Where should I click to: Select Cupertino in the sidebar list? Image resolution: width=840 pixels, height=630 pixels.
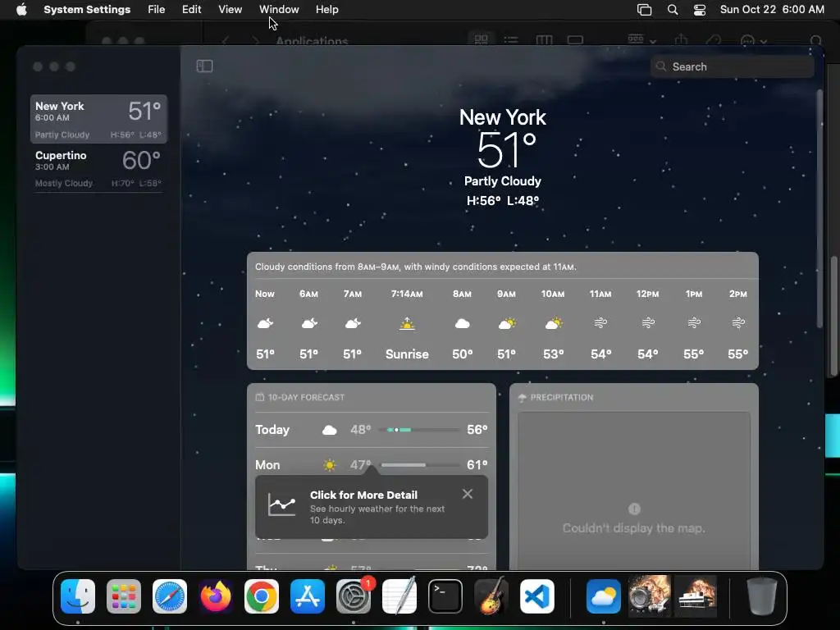98,168
